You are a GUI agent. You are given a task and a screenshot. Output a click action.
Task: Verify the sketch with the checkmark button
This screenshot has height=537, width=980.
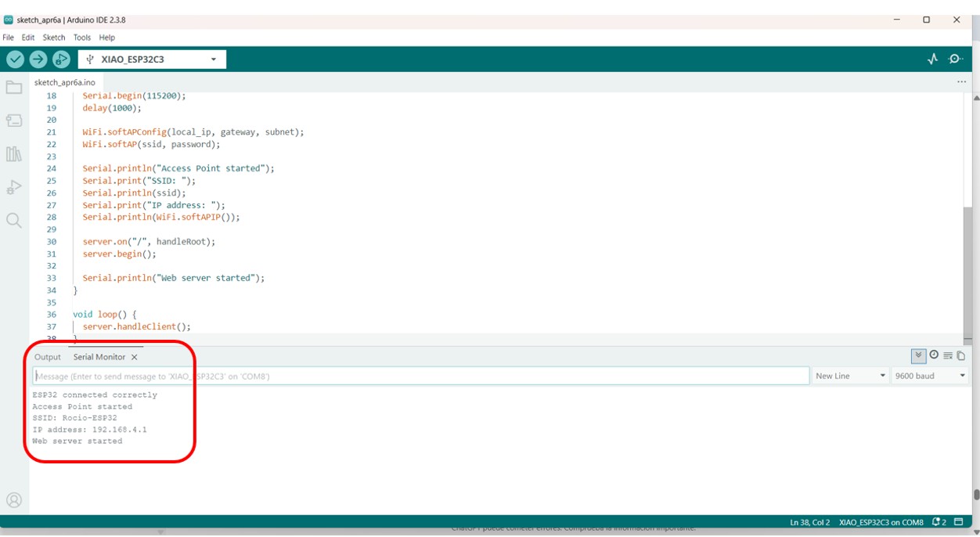coord(15,59)
